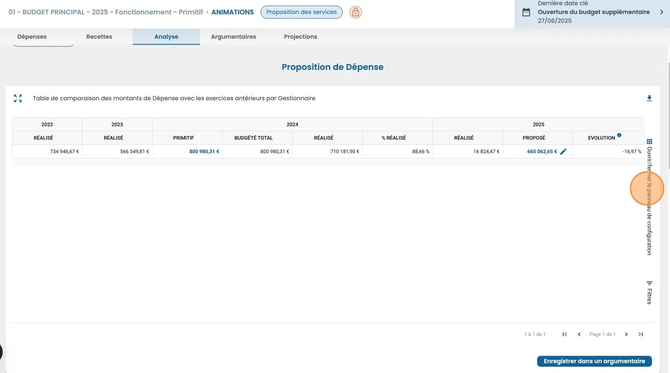Expand the Dernière date clé chevron

coord(661,12)
